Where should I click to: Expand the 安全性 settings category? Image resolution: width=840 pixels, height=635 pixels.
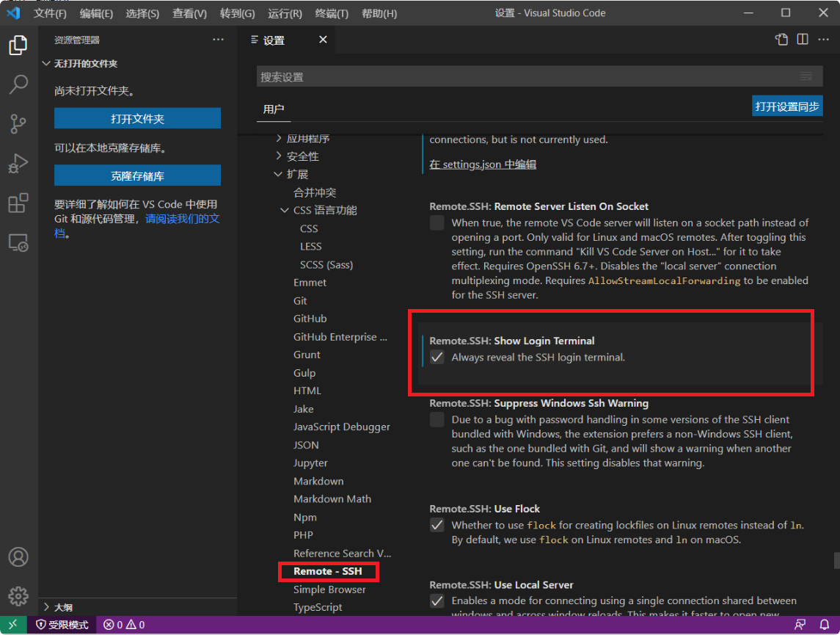click(x=279, y=156)
